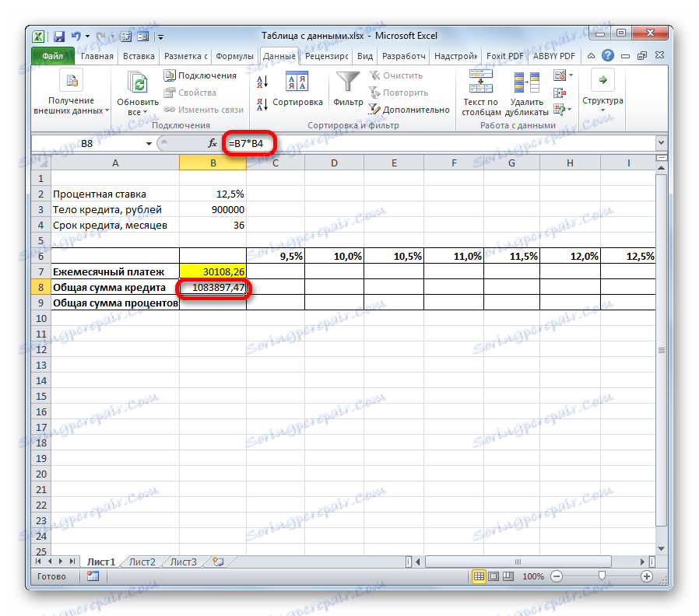Image resolution: width=699 pixels, height=616 pixels.
Task: Click the horizontal scrollbar thumb
Action: click(518, 562)
